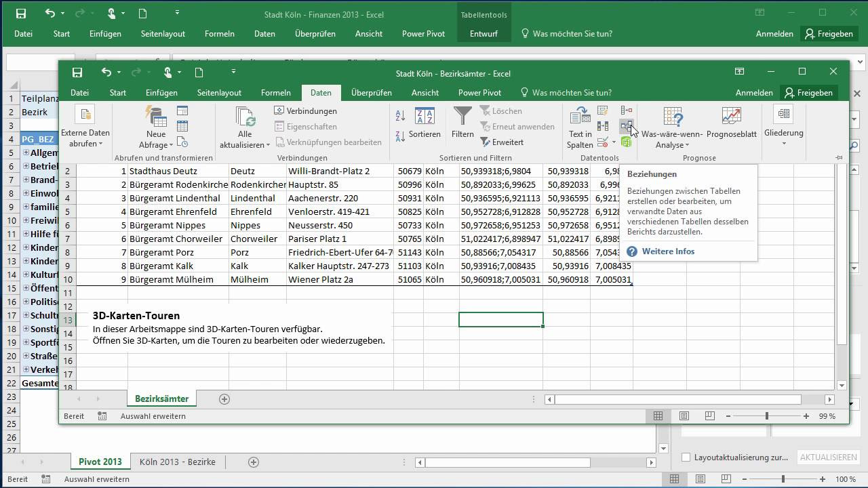Click the Konsolidieren icon in Datentools
Image resolution: width=868 pixels, height=488 pixels.
click(x=627, y=110)
